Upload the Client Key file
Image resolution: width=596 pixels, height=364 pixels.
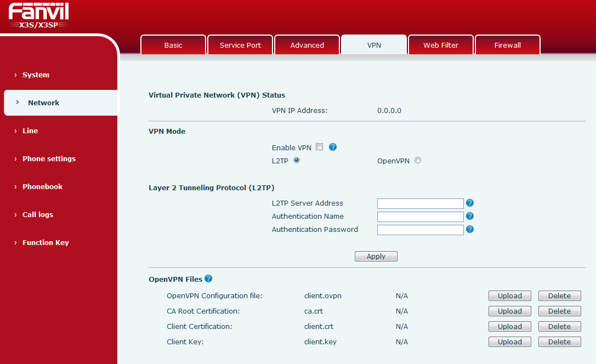tap(510, 342)
